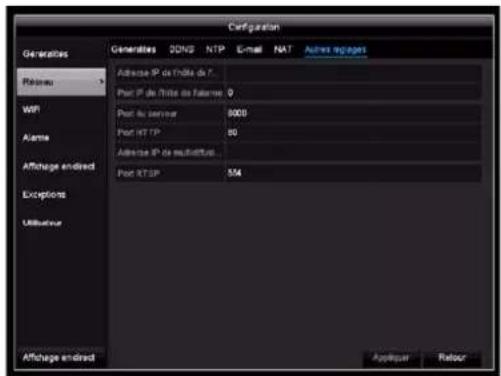Click the Port RTSP label
Screen dimensions: 501x376
[x=139, y=173]
